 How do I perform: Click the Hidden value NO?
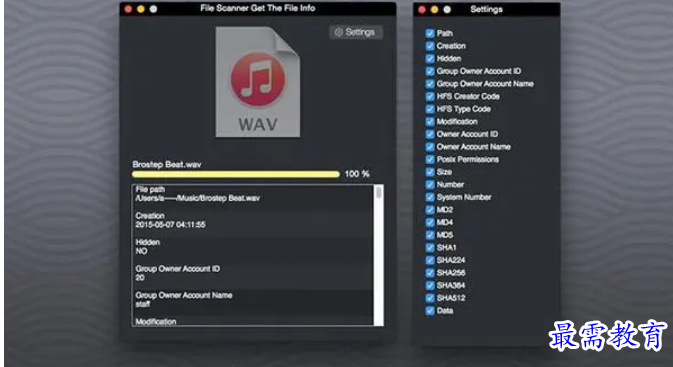coord(141,251)
